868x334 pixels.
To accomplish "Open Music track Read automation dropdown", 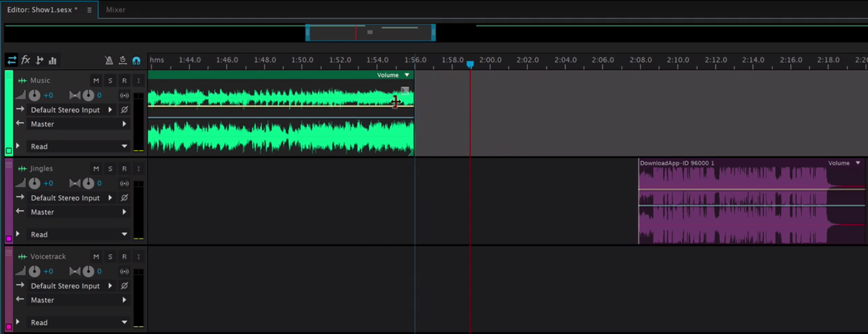I will (x=78, y=146).
